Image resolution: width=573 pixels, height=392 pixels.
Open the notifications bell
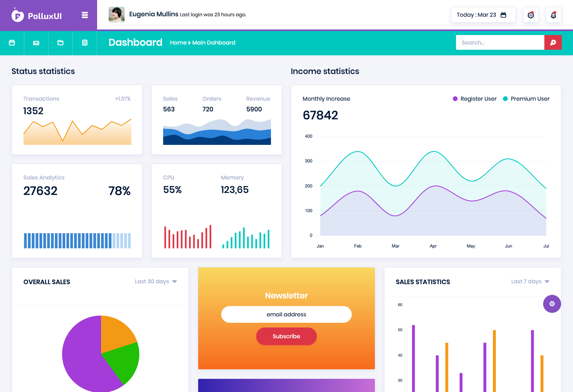coord(553,15)
